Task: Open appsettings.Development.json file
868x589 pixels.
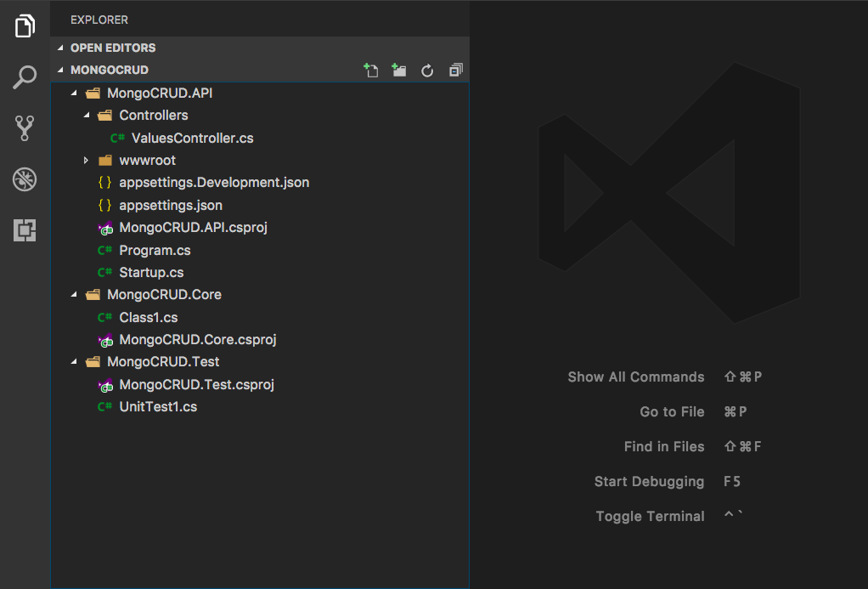Action: [x=214, y=182]
